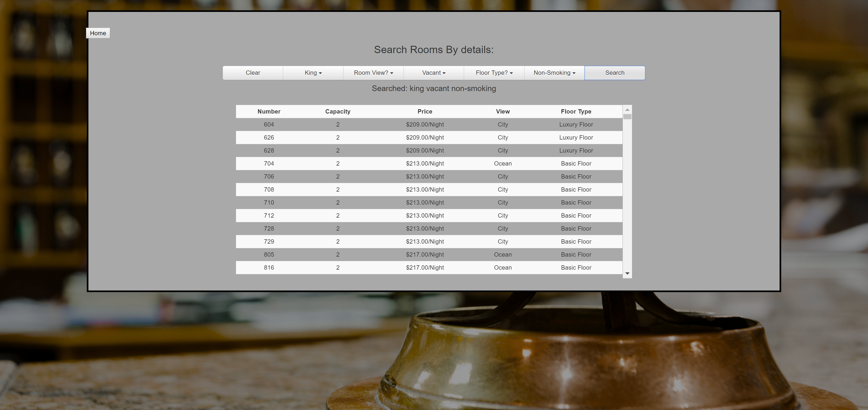868x410 pixels.
Task: Open the King bed type dropdown
Action: 313,73
